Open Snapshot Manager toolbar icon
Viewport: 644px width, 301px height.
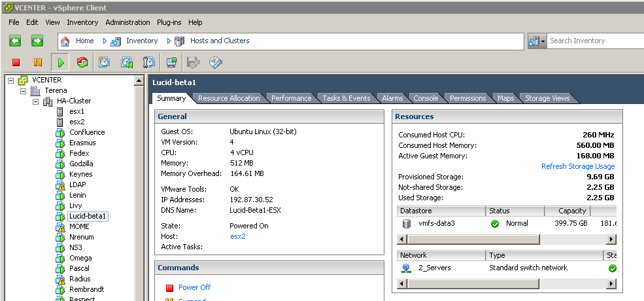[x=148, y=63]
